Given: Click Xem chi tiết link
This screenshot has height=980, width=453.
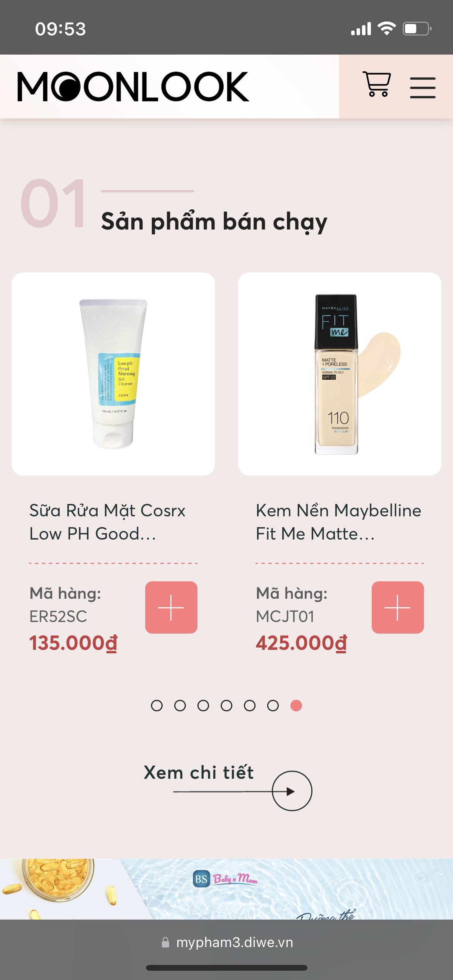Looking at the screenshot, I should point(199,773).
